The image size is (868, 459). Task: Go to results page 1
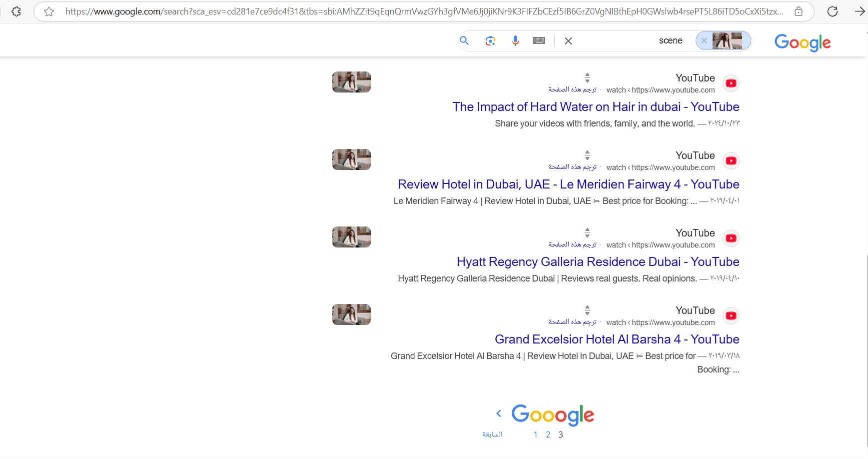click(x=535, y=435)
